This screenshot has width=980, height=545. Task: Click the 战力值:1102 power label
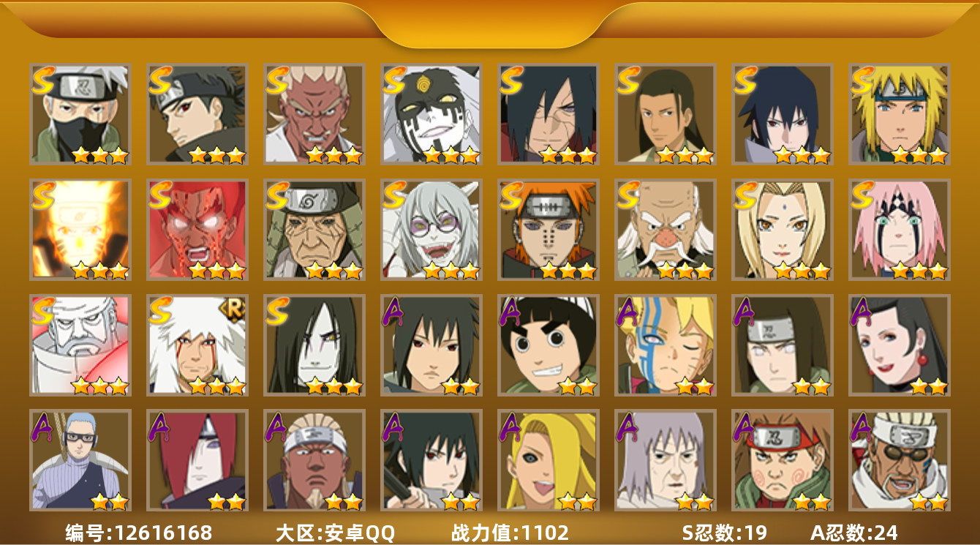(x=510, y=533)
